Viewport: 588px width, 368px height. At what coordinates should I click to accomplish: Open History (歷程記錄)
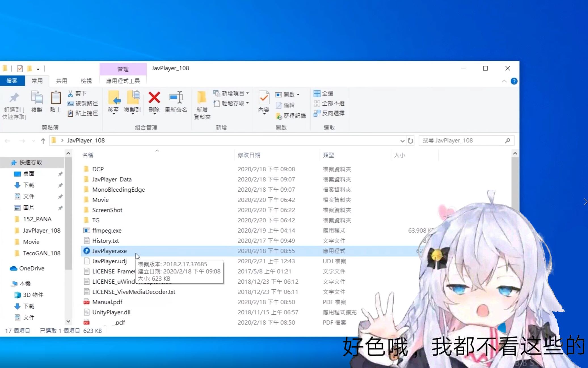click(x=291, y=116)
